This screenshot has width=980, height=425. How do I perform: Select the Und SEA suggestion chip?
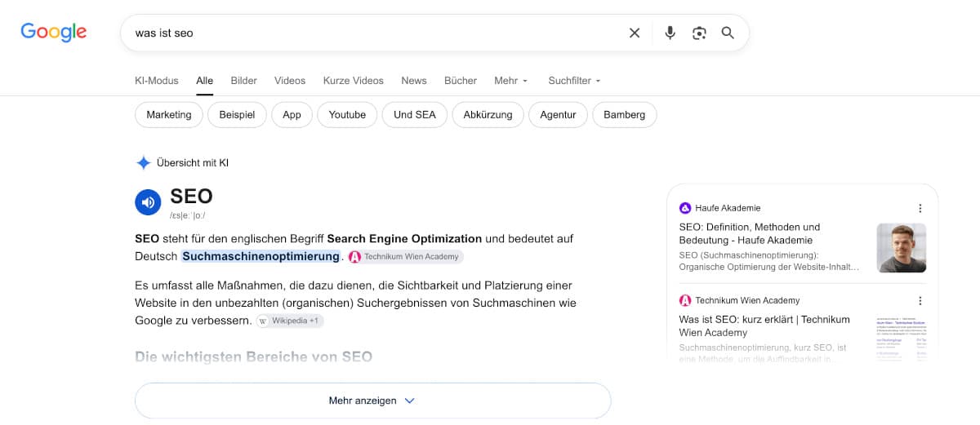pyautogui.click(x=415, y=115)
